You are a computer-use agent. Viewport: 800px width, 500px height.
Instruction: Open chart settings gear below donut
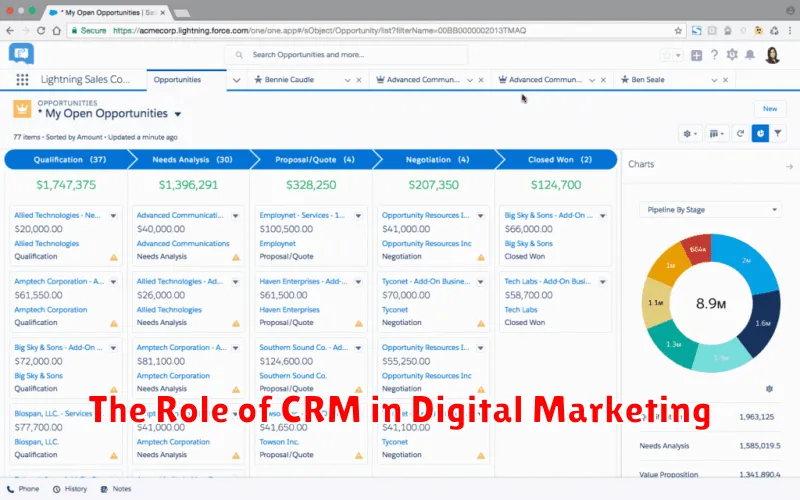(769, 389)
